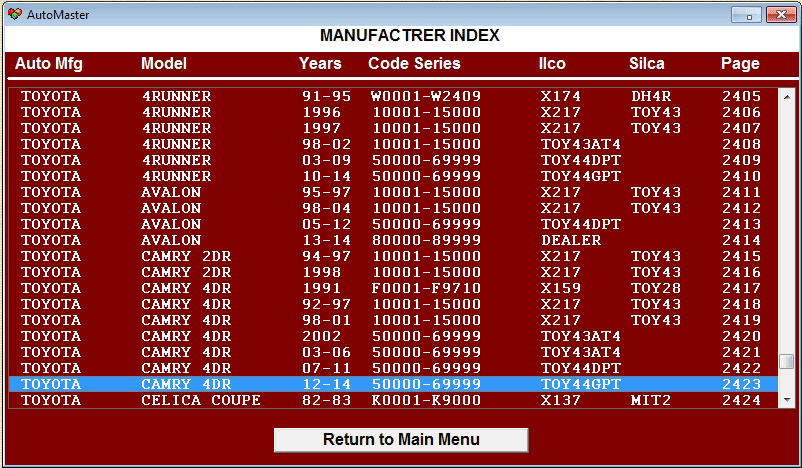Click page number 2414
802x468 pixels.
click(741, 240)
